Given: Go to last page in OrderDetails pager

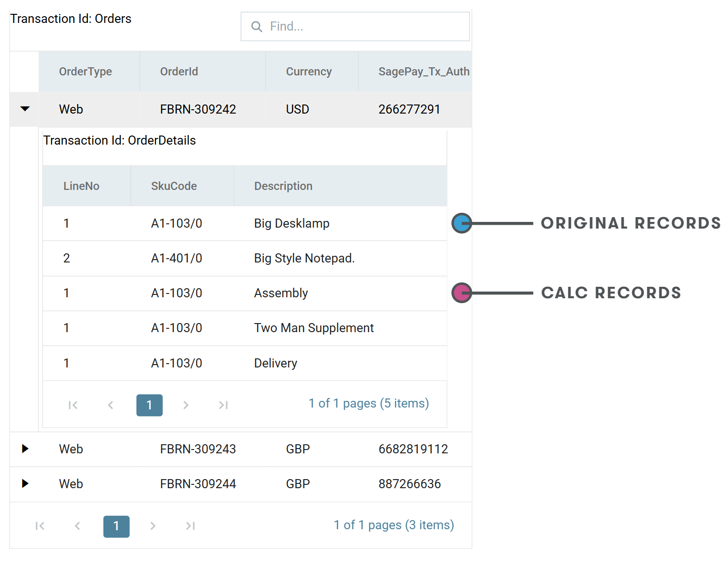Looking at the screenshot, I should tap(223, 405).
